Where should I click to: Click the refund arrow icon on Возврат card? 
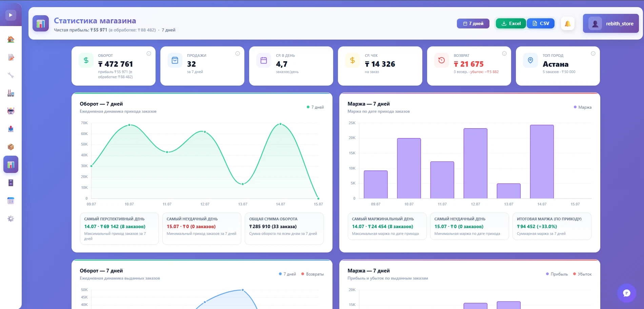coord(441,60)
